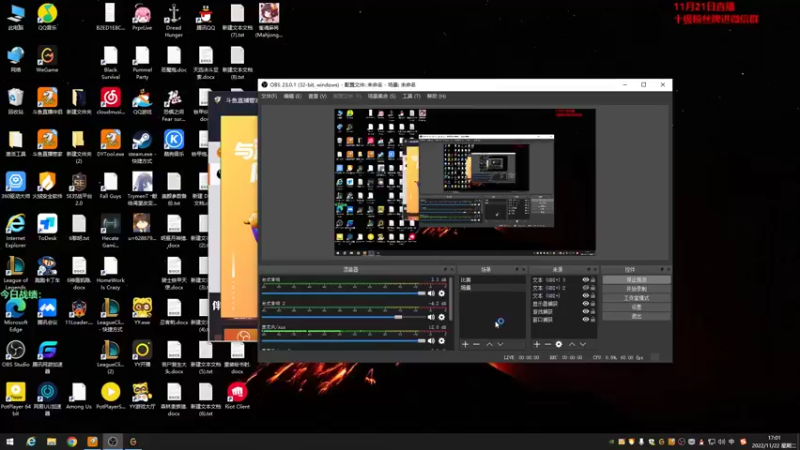This screenshot has height=450, width=800.
Task: Toggle visibility eye for 窗口捕获 source
Action: pos(585,319)
